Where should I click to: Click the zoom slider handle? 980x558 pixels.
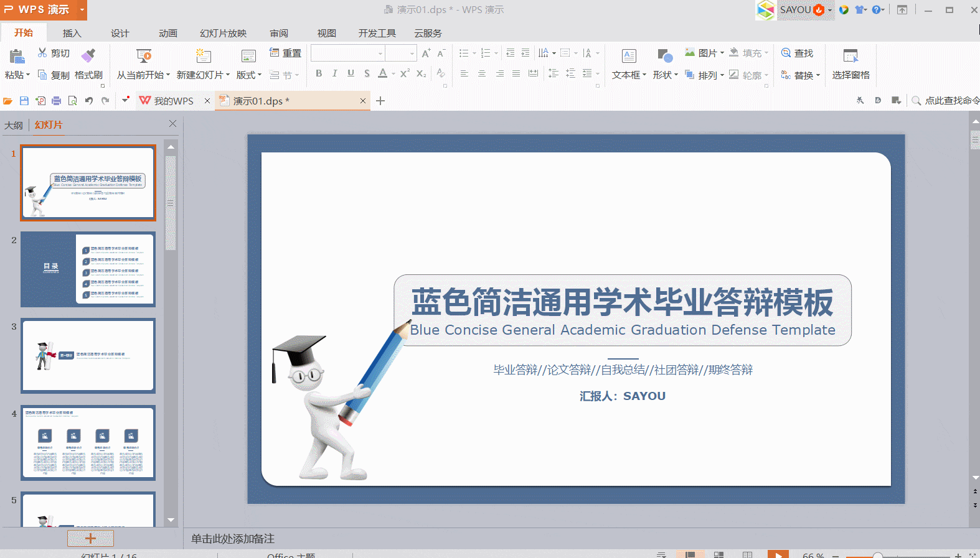[877, 556]
